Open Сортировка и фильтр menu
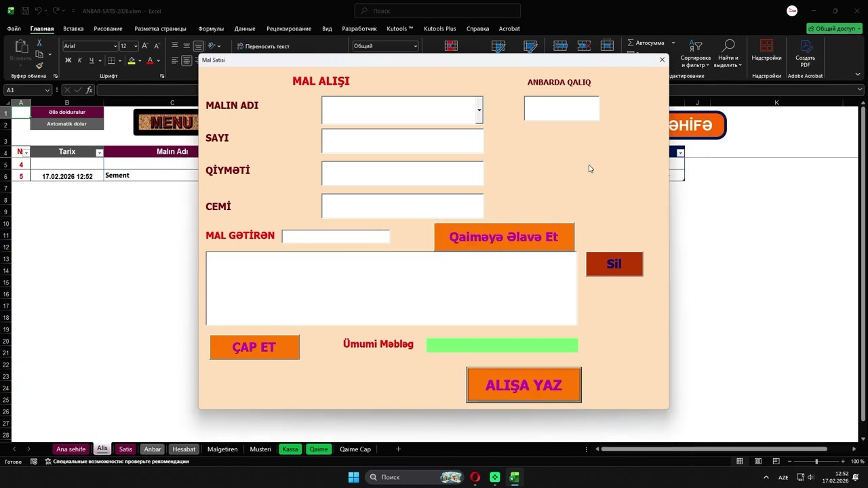The height and width of the screenshot is (488, 868). (696, 54)
